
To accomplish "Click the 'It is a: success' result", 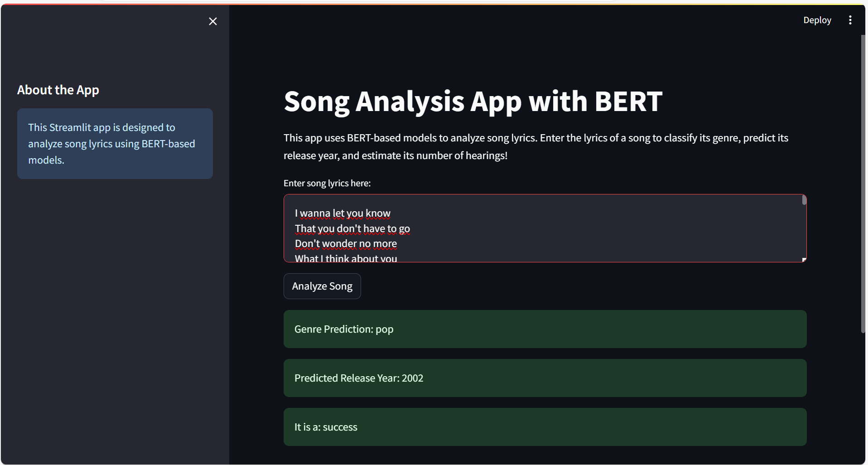I will [545, 427].
